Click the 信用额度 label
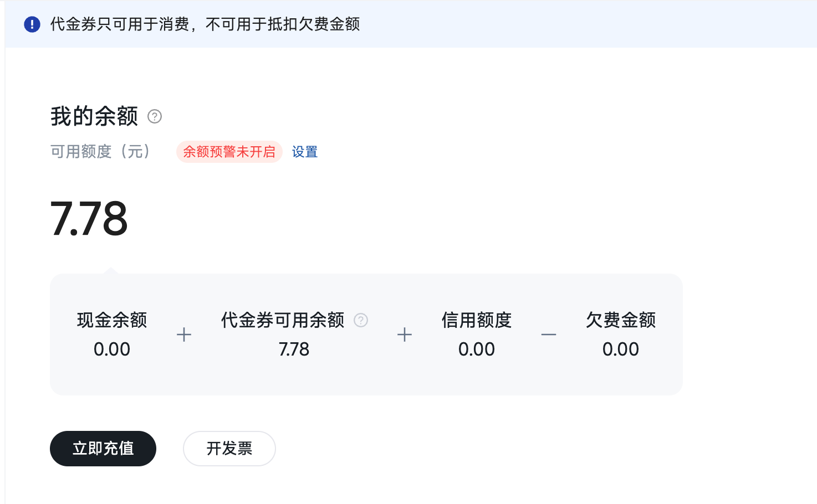 [x=477, y=320]
